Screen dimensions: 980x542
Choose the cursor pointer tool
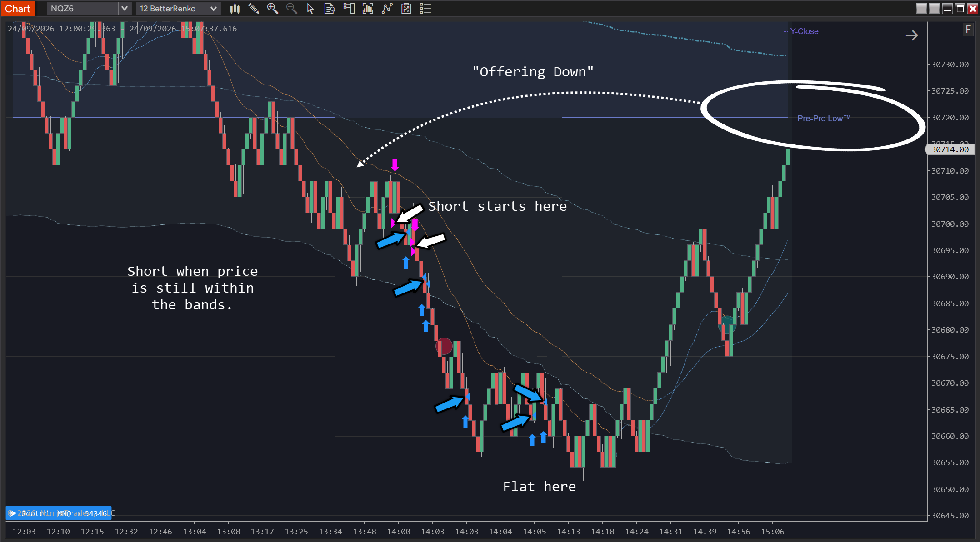click(310, 9)
